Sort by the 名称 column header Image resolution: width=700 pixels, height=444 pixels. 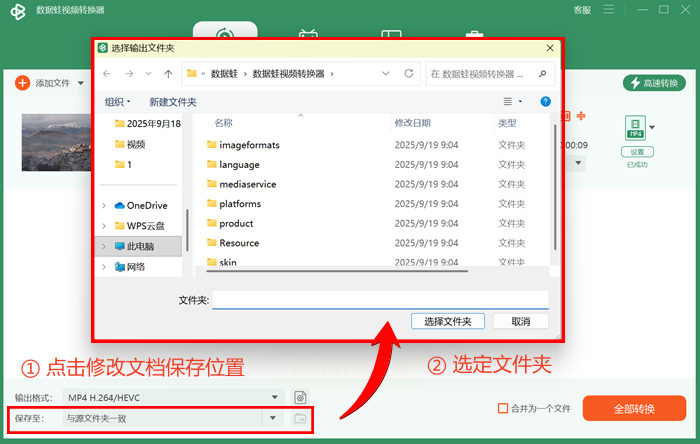pyautogui.click(x=223, y=123)
